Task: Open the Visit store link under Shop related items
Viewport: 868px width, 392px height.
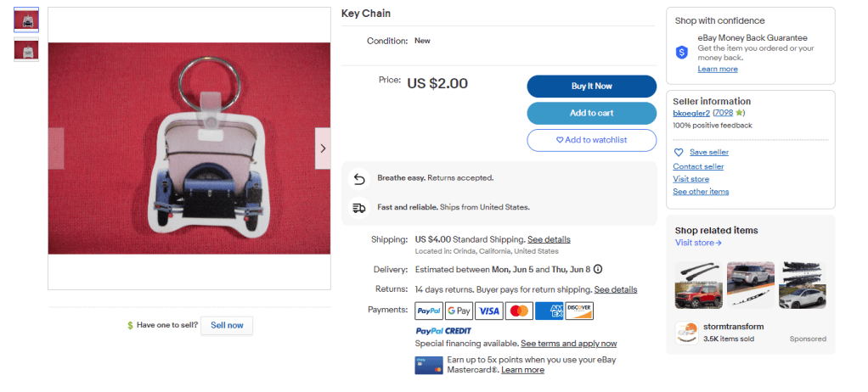Action: (698, 243)
